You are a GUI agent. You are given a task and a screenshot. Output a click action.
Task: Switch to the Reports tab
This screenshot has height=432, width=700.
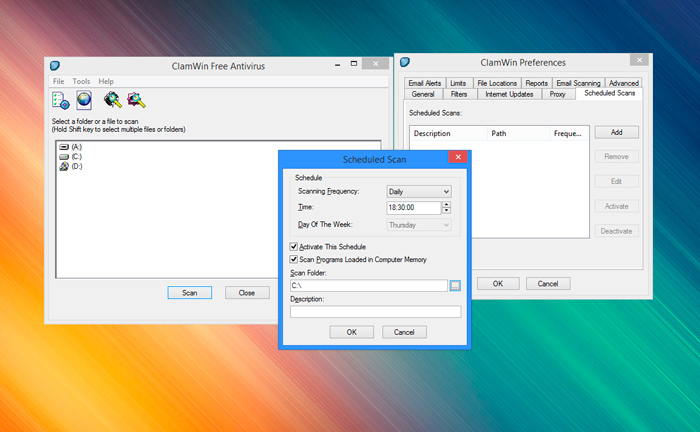(x=536, y=83)
